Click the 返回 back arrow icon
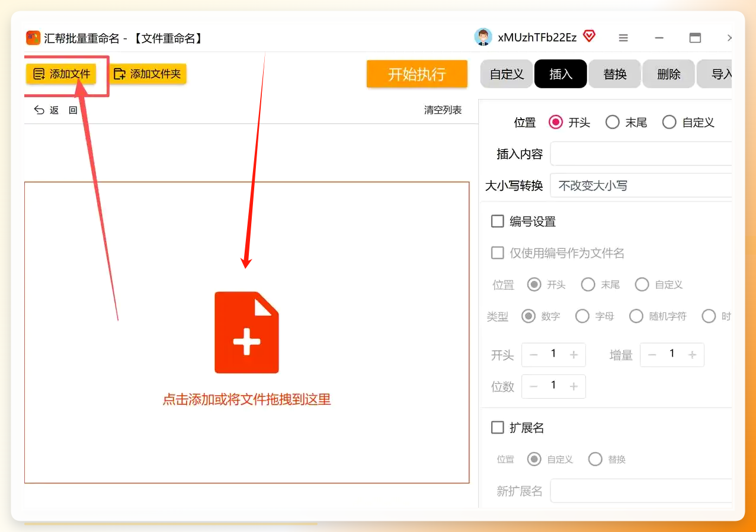The image size is (756, 532). pyautogui.click(x=40, y=110)
